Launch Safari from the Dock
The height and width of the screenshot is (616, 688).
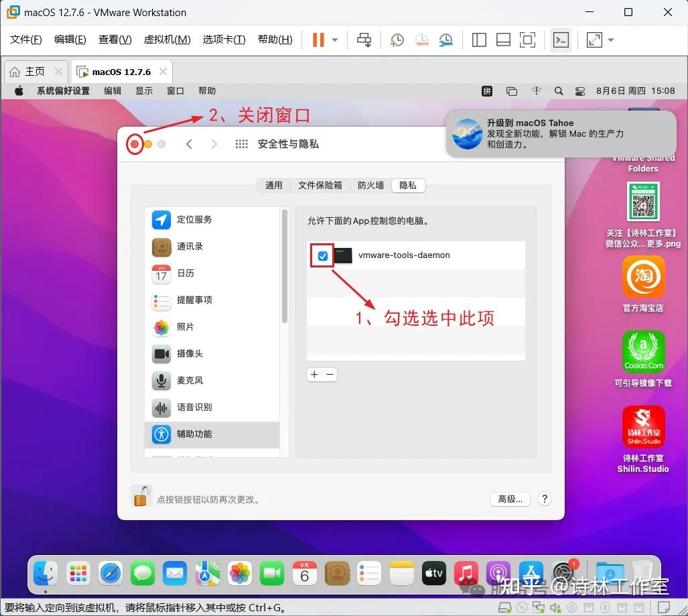pos(110,573)
